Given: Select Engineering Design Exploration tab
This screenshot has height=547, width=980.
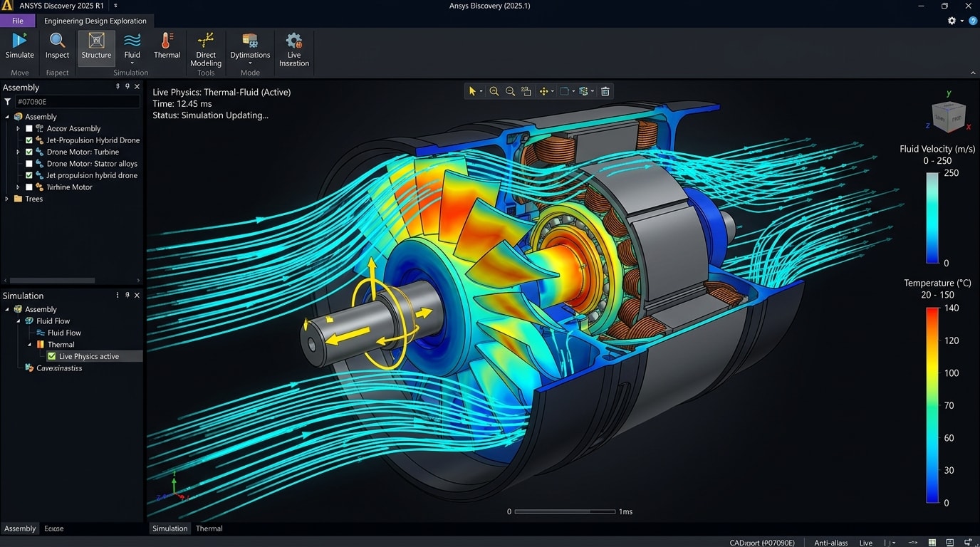Looking at the screenshot, I should 95,21.
